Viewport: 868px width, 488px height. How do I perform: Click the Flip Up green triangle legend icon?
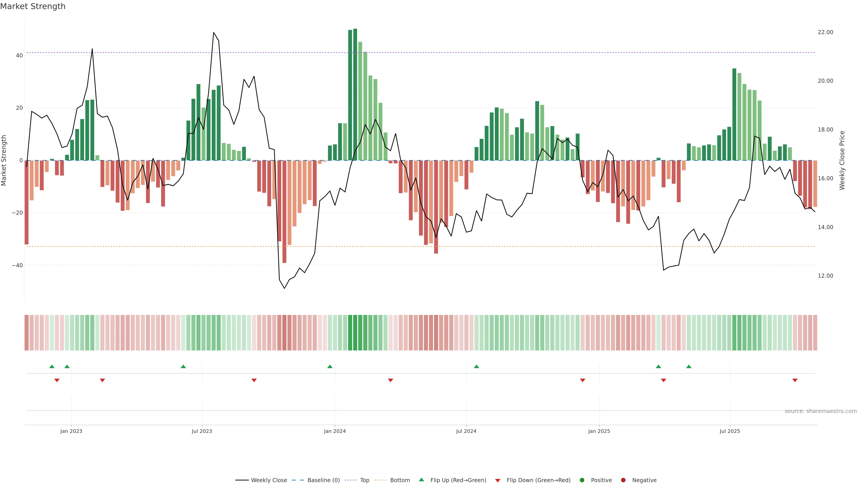(421, 480)
